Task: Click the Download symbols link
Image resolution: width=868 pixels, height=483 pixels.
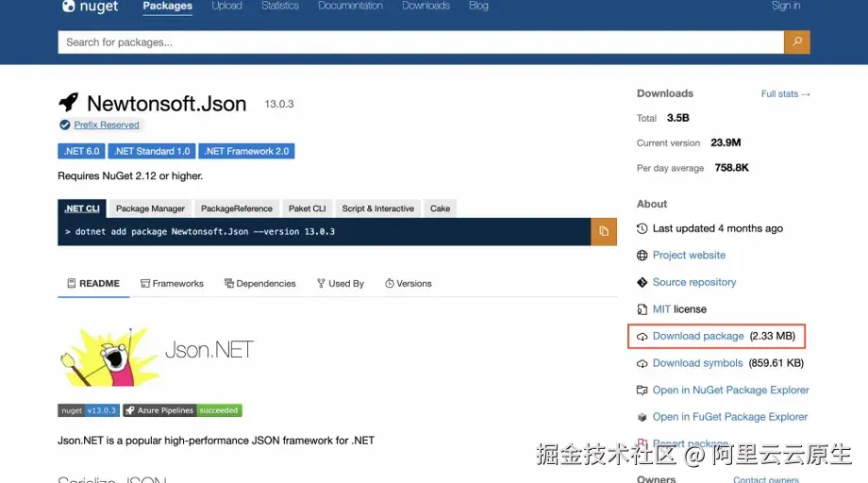Action: point(697,363)
